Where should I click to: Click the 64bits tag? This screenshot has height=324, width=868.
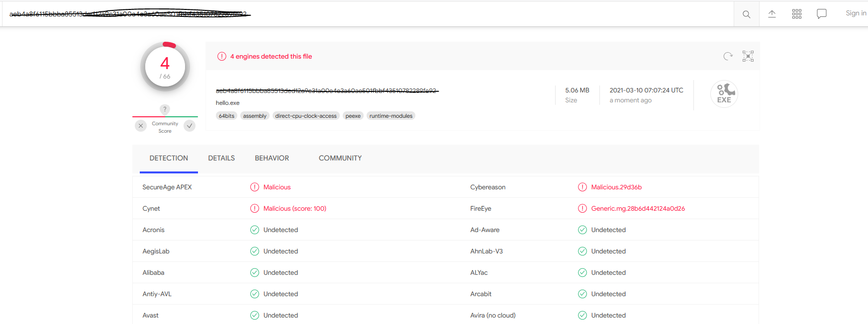pyautogui.click(x=226, y=116)
